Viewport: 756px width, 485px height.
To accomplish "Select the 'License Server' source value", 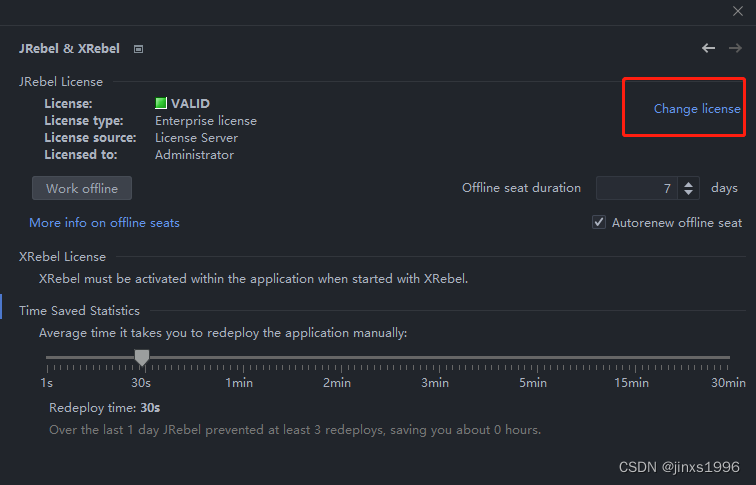I will (196, 138).
